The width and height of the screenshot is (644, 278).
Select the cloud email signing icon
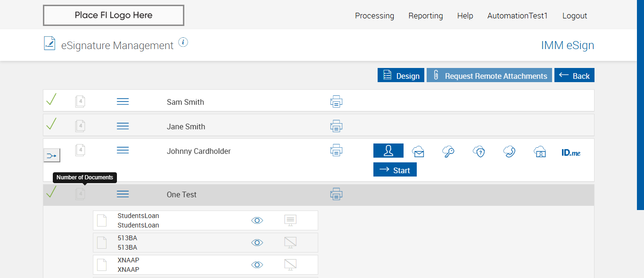tap(418, 152)
